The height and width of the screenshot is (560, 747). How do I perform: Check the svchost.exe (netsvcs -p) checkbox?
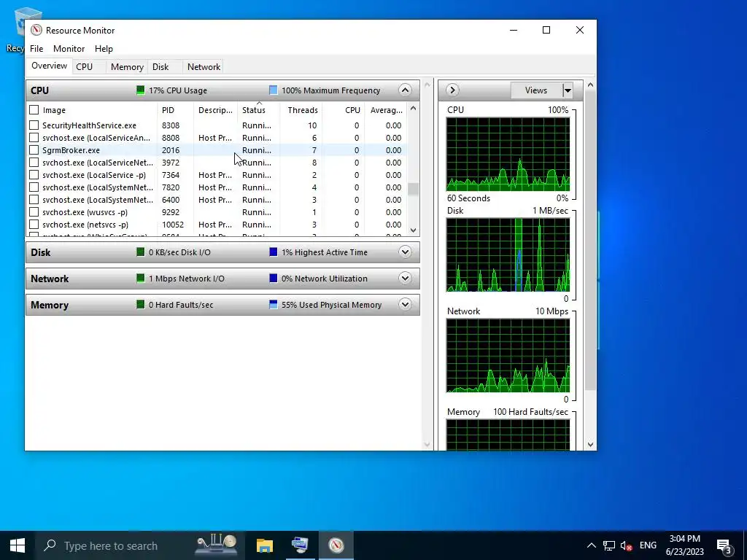coord(34,225)
